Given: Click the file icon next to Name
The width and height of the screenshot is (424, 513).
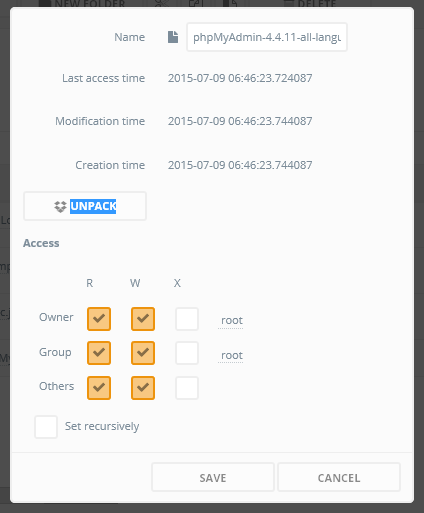Looking at the screenshot, I should click(173, 37).
